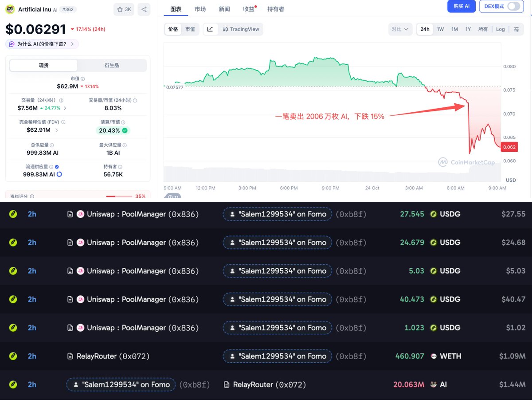
Task: Add Artificial Inu to watchlist via star
Action: click(124, 9)
